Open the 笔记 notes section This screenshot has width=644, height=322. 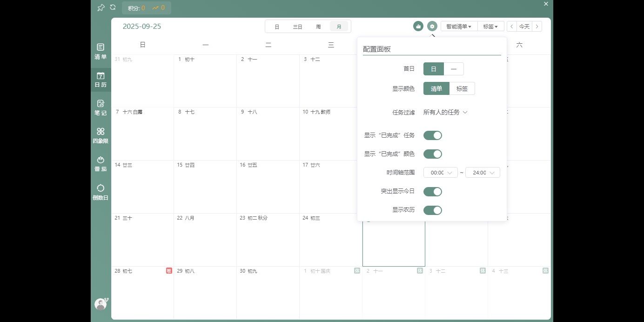coord(101,107)
